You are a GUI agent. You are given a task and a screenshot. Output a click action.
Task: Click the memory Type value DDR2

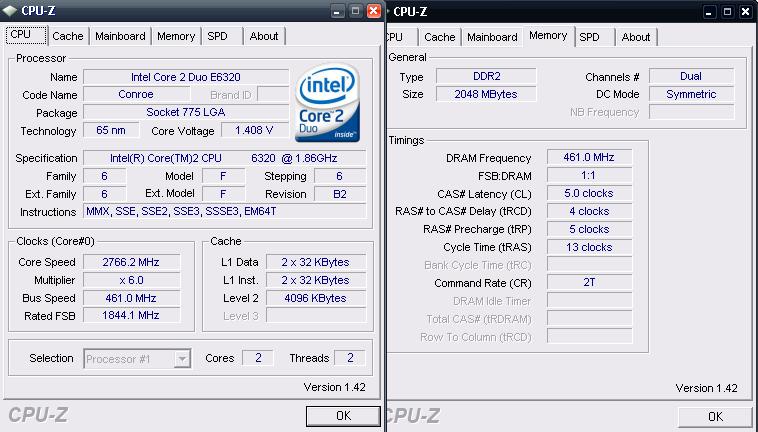point(486,76)
